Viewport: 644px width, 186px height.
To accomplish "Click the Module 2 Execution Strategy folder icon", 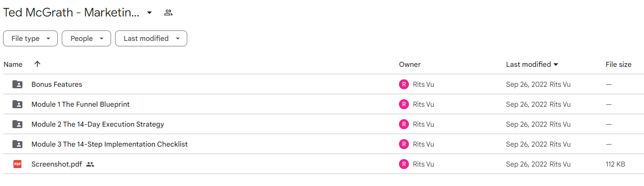I will 17,124.
